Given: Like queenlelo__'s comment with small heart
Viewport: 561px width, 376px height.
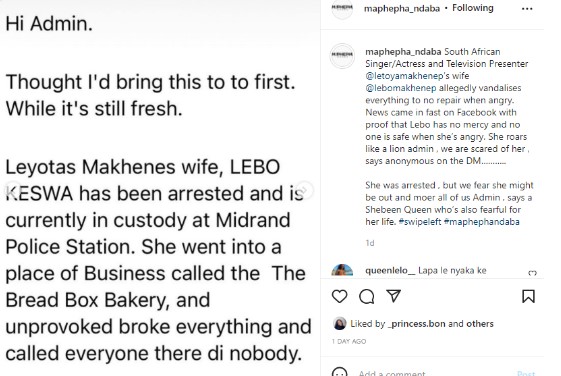Looking at the screenshot, I should [532, 273].
